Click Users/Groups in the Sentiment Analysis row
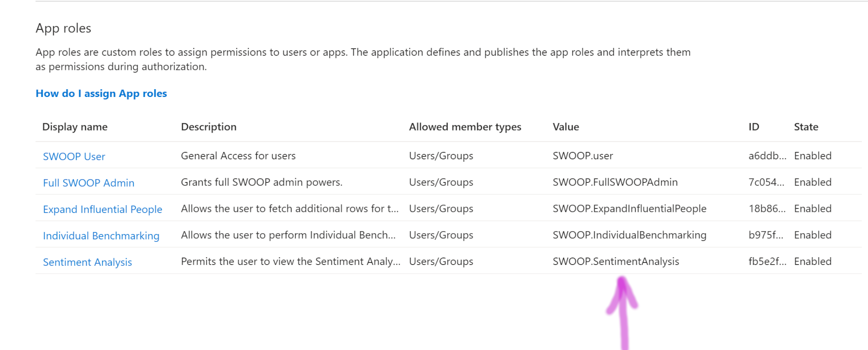This screenshot has height=350, width=868. (x=441, y=262)
